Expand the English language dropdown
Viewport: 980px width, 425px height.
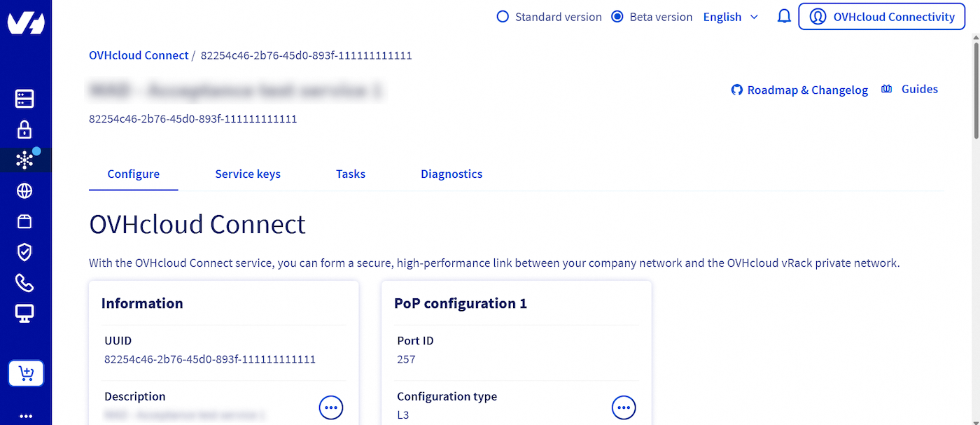pyautogui.click(x=730, y=17)
